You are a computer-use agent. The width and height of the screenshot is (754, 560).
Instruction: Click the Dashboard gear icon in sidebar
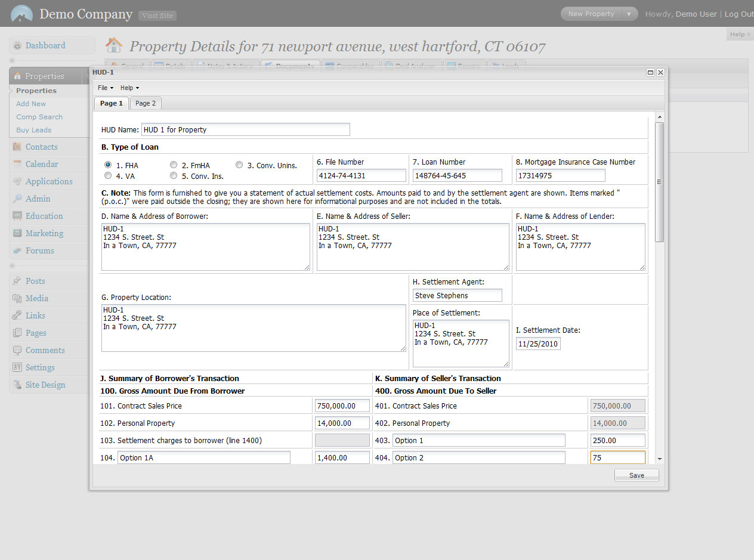click(x=17, y=46)
